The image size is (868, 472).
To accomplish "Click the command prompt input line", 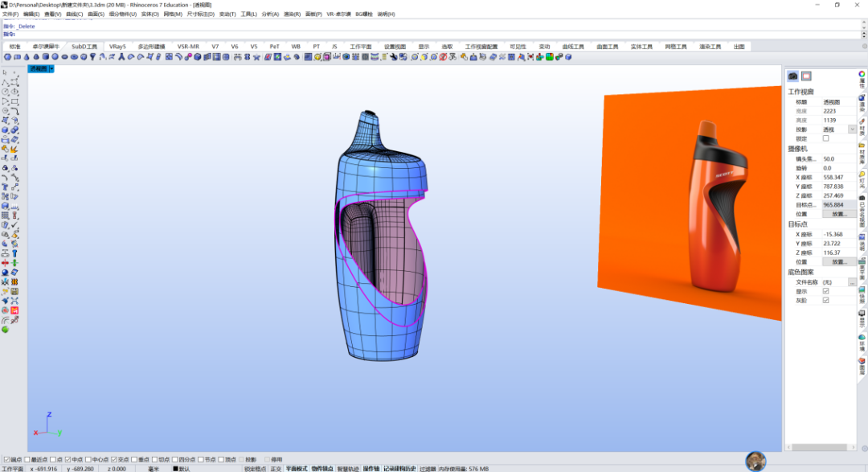I will (432, 35).
